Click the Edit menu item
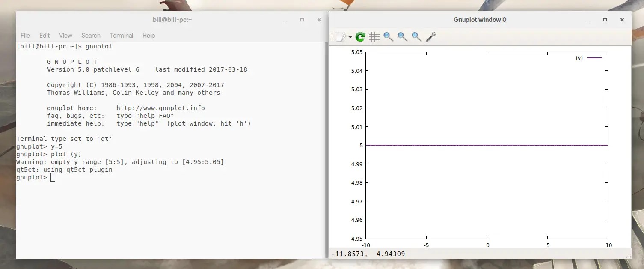Viewport: 644px width, 269px height. 44,36
